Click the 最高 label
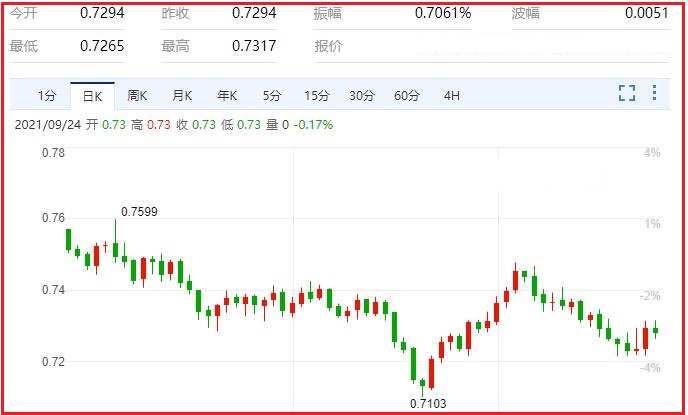 click(176, 46)
